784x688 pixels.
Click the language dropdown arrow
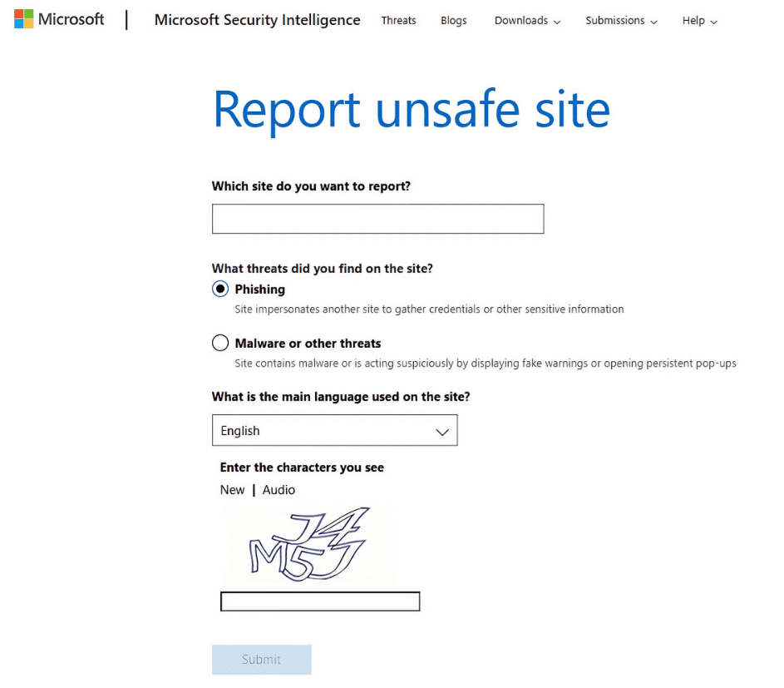click(x=443, y=430)
